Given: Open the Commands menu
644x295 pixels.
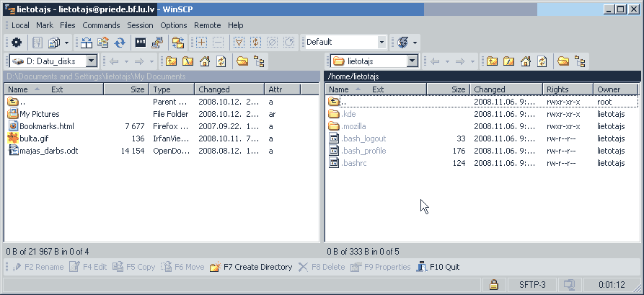Looking at the screenshot, I should point(101,25).
